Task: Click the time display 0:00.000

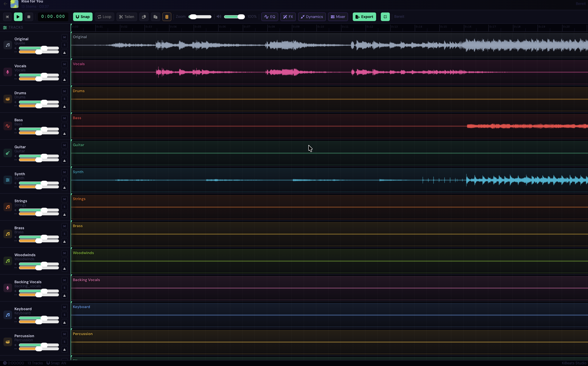Action: (53, 17)
